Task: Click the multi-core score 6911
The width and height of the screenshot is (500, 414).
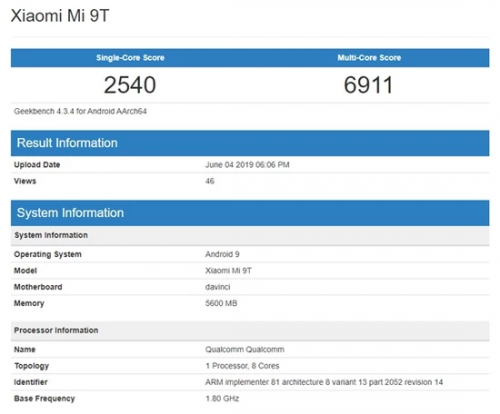Action: pos(368,85)
